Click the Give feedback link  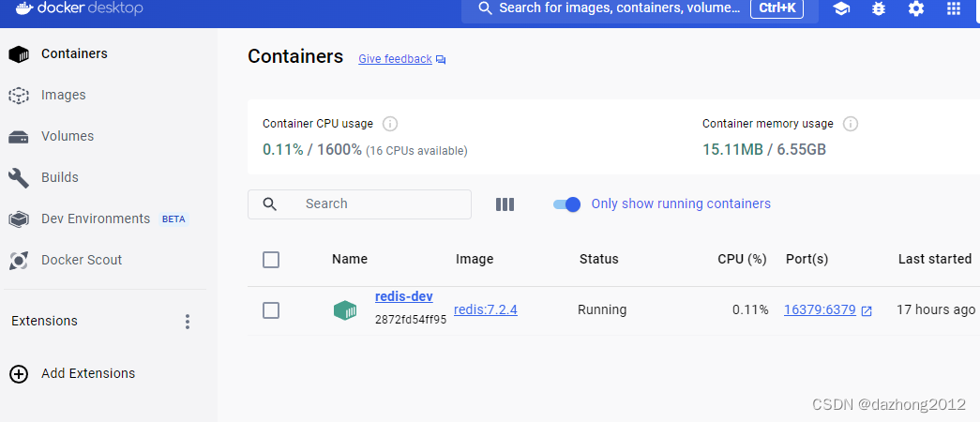point(395,59)
